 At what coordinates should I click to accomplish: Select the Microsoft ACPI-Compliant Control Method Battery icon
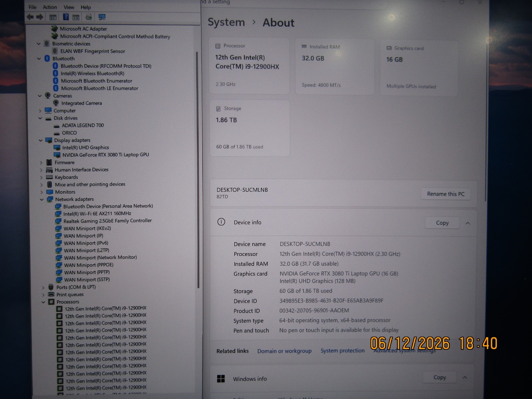coord(55,36)
